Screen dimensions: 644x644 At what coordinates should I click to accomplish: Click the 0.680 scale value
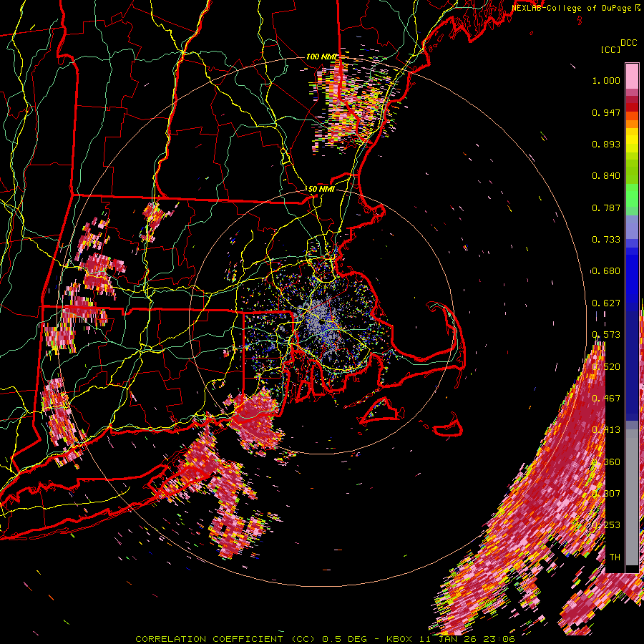coord(606,271)
